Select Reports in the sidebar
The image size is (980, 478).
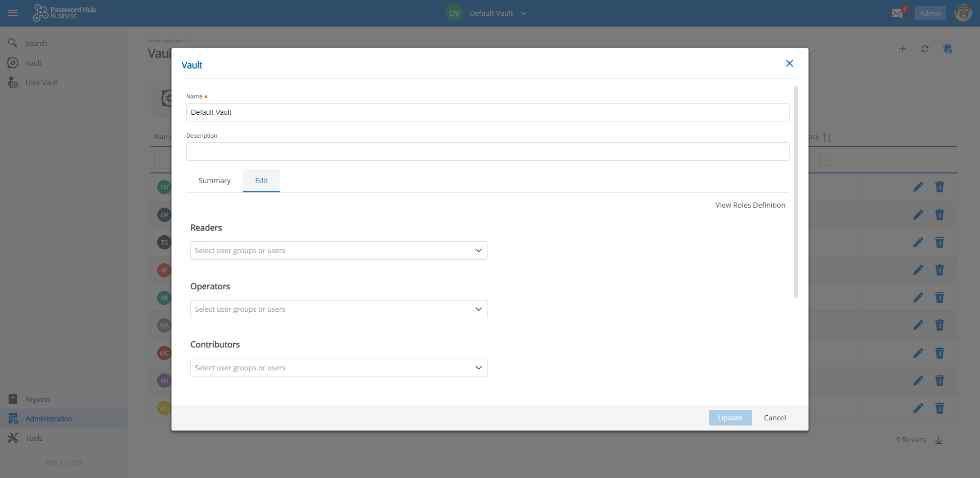click(x=38, y=399)
